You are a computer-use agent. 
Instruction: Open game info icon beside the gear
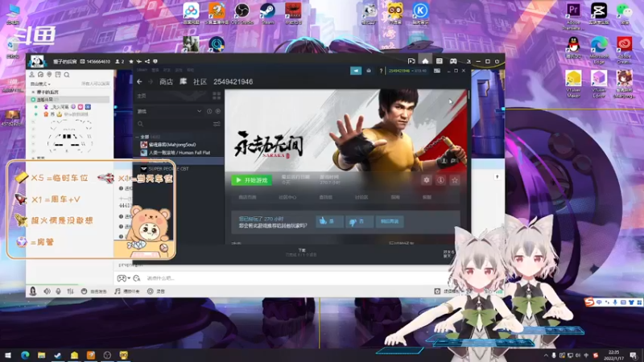point(440,180)
